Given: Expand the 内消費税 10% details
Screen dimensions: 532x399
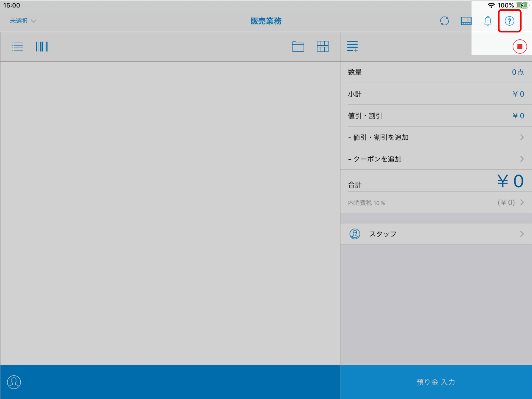Looking at the screenshot, I should (x=436, y=203).
